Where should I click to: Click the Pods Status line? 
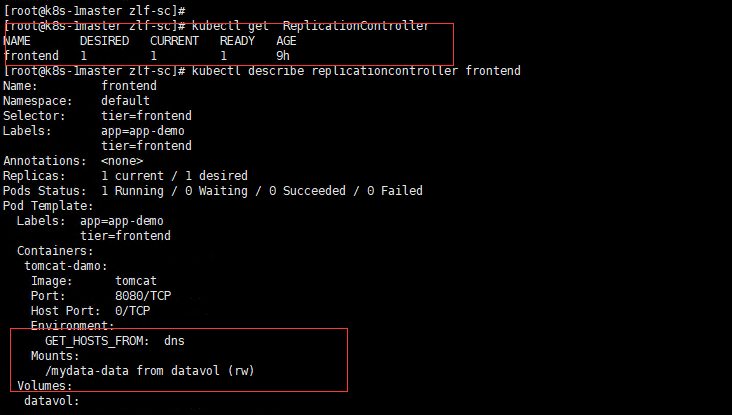point(212,191)
